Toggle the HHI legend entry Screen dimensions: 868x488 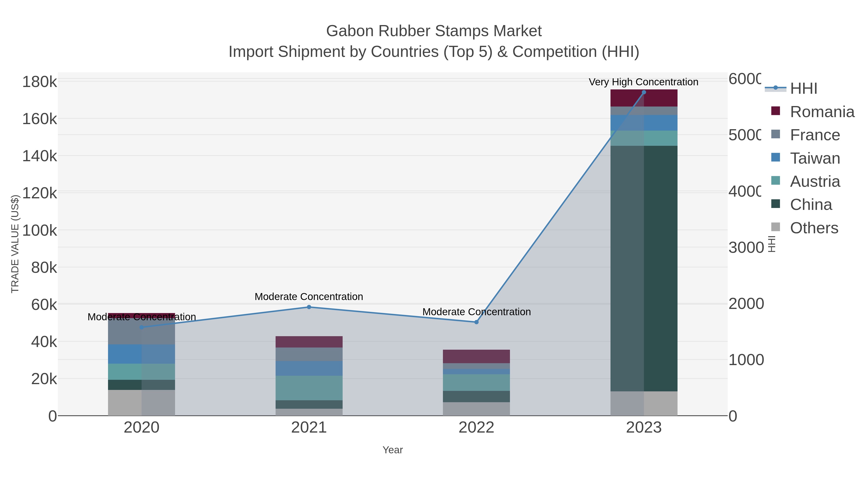pos(792,89)
